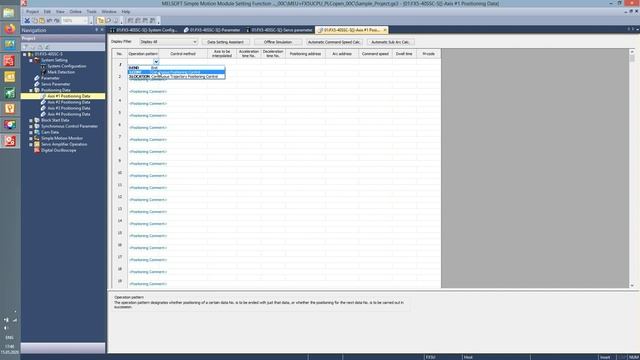Click the Positioning Data folder icon

(37, 90)
